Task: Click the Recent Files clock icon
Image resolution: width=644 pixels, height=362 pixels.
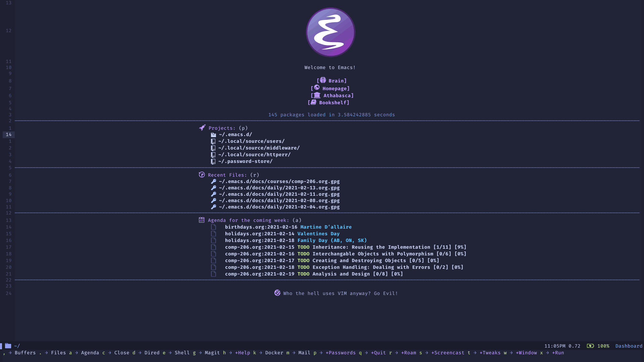Action: pos(202,174)
